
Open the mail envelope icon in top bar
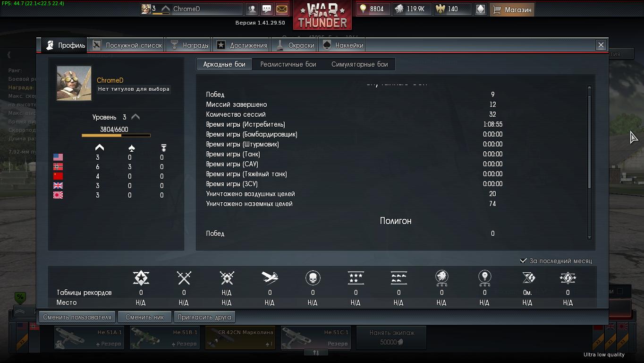click(282, 9)
